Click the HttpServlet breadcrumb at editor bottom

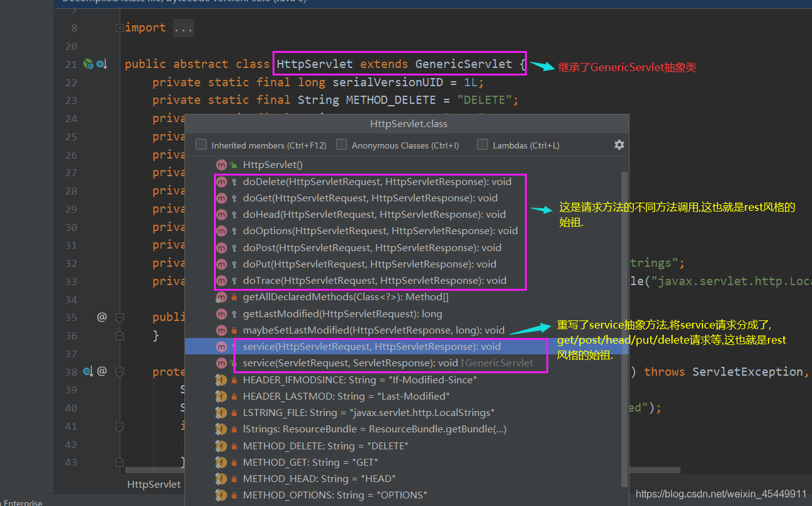pos(154,484)
